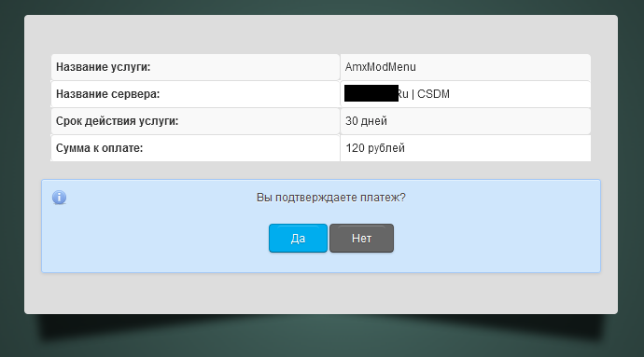Click the blue info icon
This screenshot has height=357, width=644.
[x=59, y=198]
